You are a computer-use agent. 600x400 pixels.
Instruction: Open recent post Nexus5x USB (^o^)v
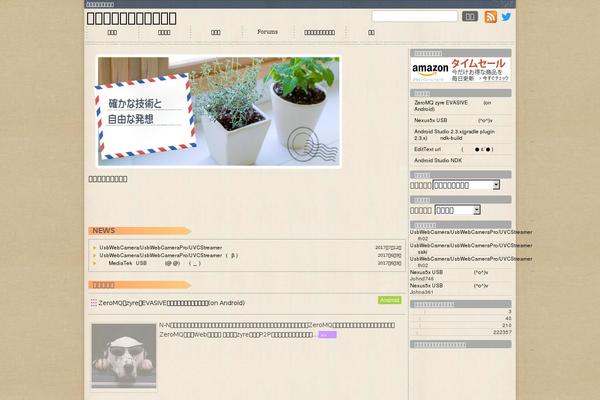point(453,120)
